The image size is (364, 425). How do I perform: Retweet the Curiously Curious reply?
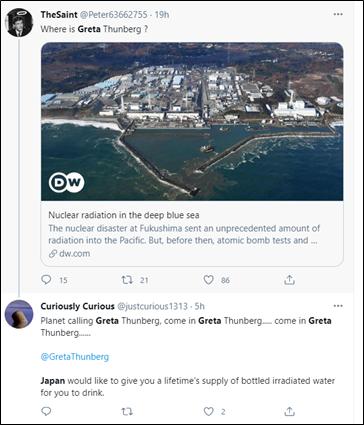pyautogui.click(x=127, y=412)
